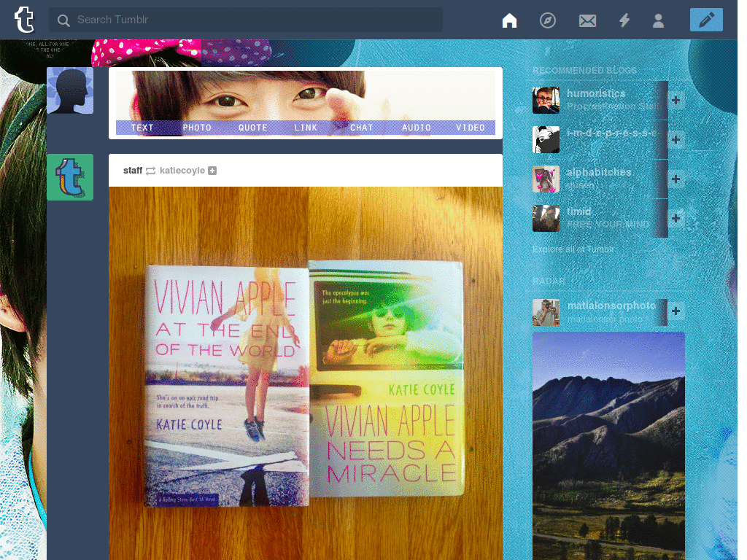The width and height of the screenshot is (747, 560).
Task: Follow timid with plus button
Action: click(x=676, y=218)
